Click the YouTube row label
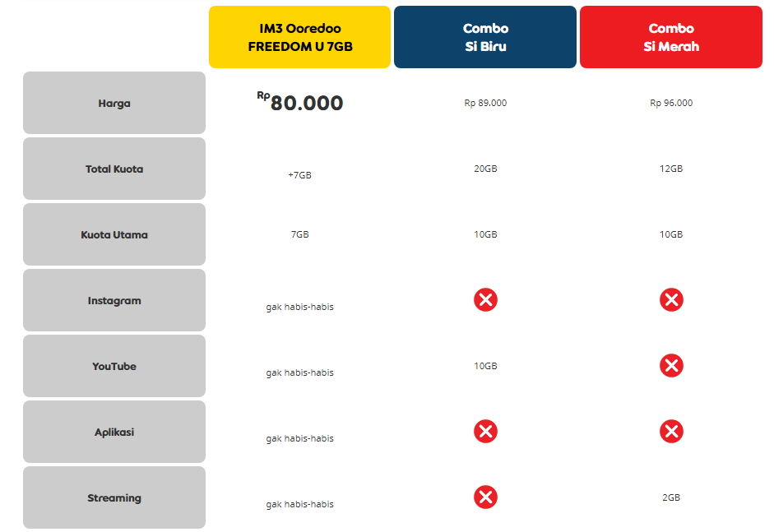Viewport: 774px width, 532px height. click(114, 367)
